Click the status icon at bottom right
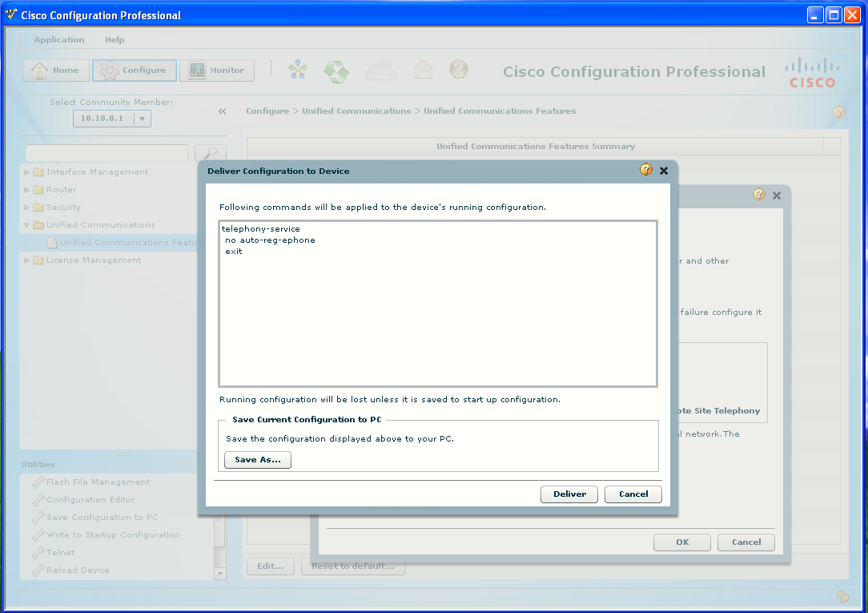Viewport: 868px width, 613px height. click(842, 596)
